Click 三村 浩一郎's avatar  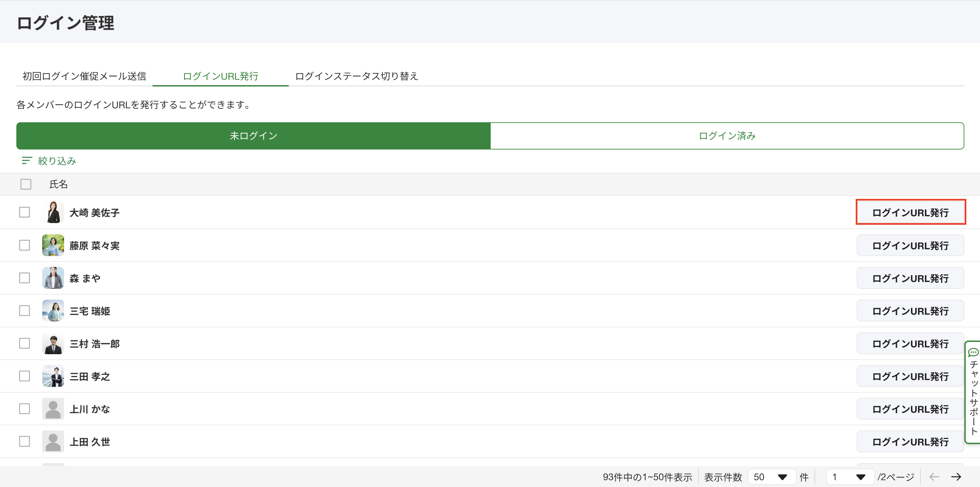coord(53,343)
